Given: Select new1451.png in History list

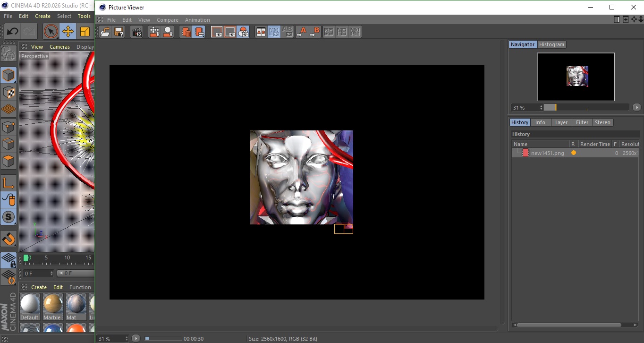Looking at the screenshot, I should (547, 153).
